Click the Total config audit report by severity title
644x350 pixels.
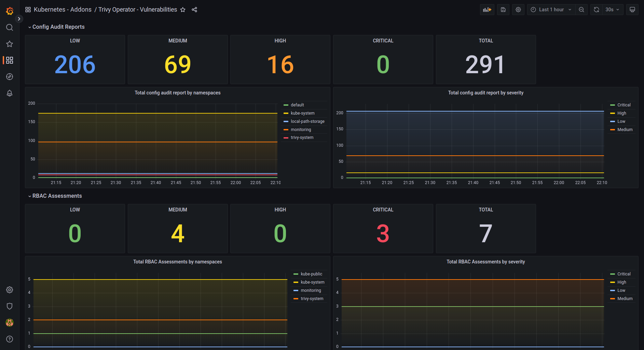[485, 93]
